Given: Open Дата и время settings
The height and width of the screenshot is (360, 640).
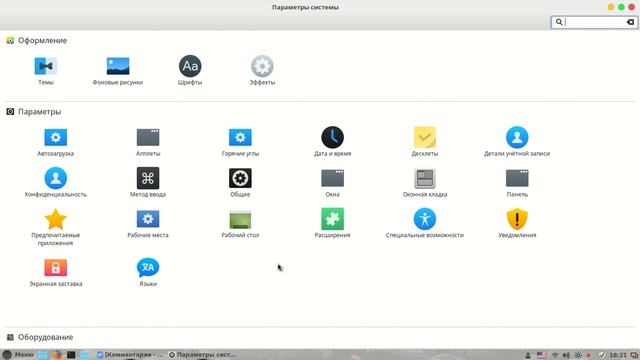Looking at the screenshot, I should click(332, 142).
